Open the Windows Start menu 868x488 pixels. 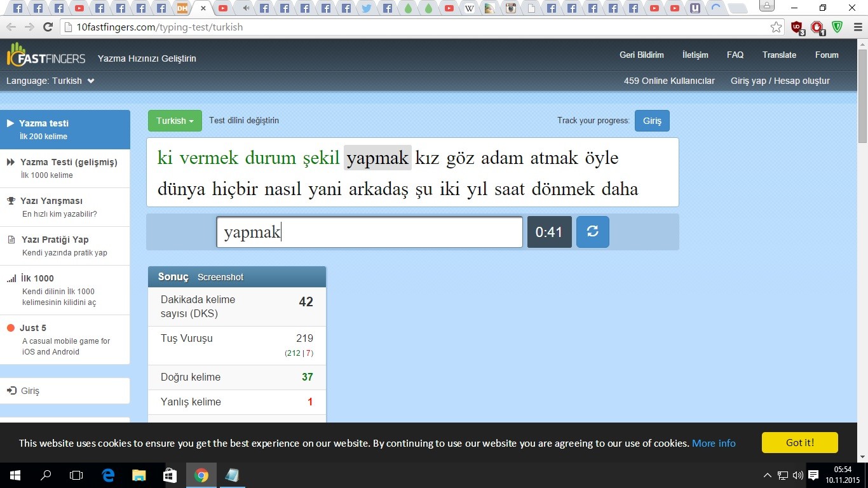click(15, 475)
